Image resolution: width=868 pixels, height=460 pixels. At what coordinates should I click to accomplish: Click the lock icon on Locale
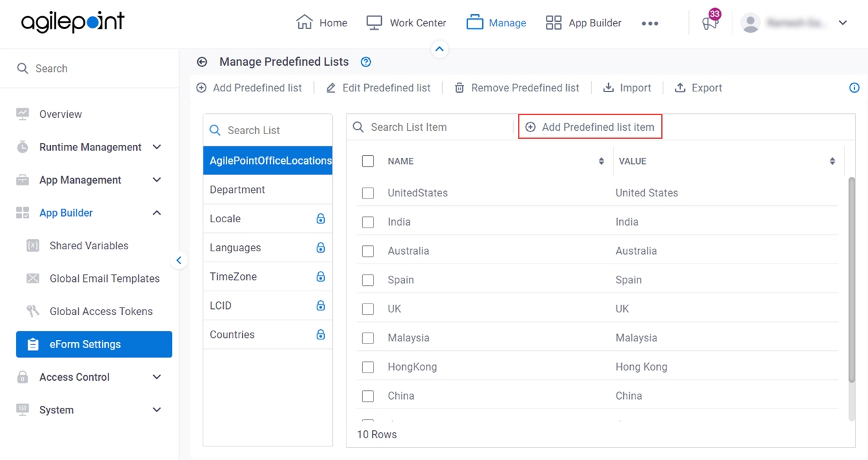[321, 219]
